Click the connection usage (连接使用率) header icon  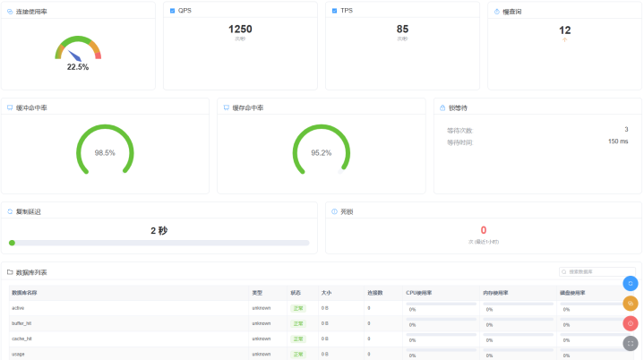pyautogui.click(x=10, y=11)
